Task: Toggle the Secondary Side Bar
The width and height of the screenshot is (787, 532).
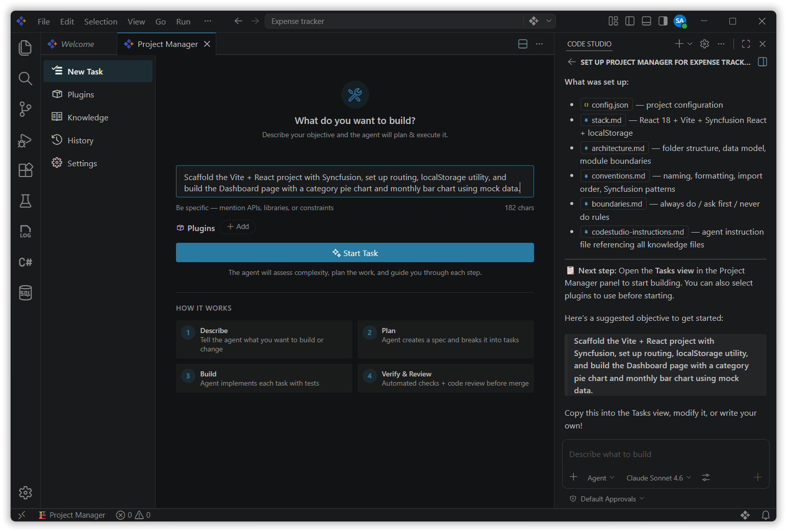Action: (x=663, y=21)
